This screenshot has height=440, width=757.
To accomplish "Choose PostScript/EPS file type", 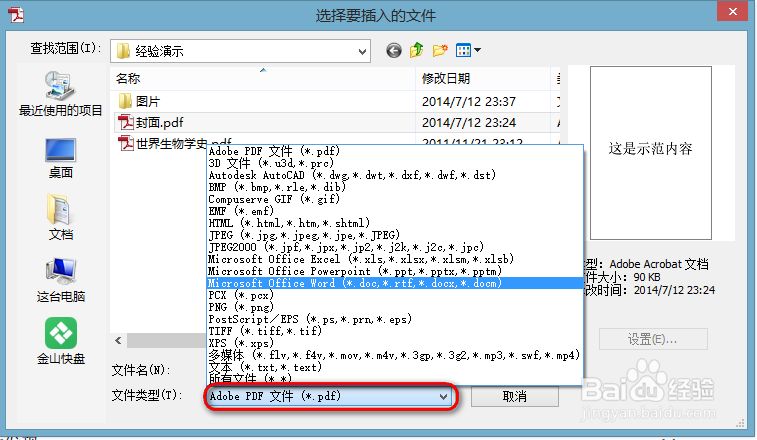I will 394,319.
